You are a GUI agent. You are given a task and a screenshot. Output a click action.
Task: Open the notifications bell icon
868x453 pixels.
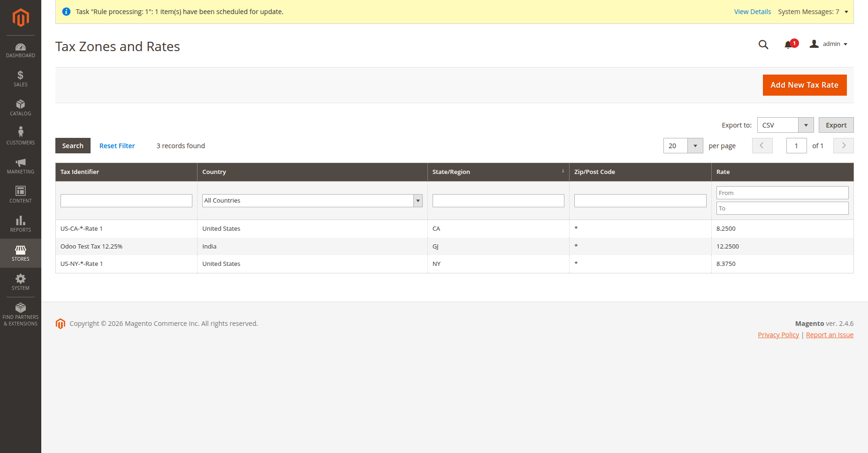pos(788,45)
